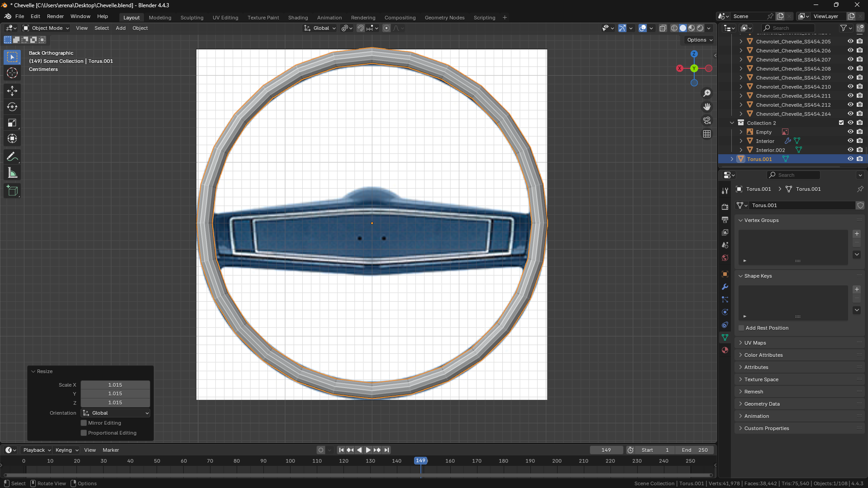Open the View Layer properties tab
Viewport: 868px width, 488px height.
[x=725, y=232]
